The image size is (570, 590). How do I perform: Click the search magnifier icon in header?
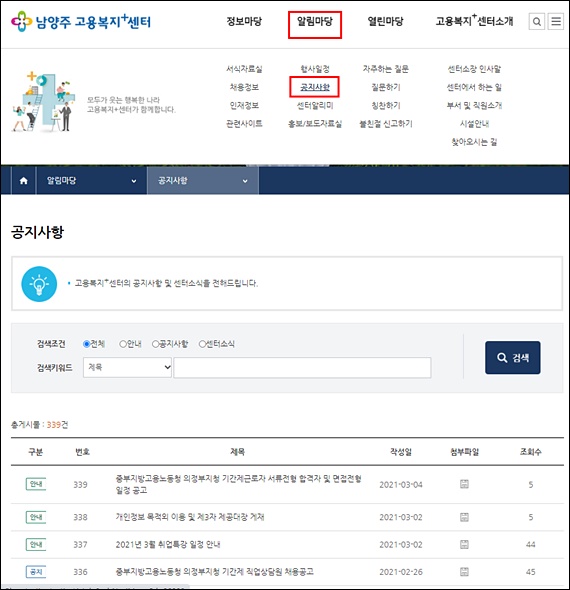pyautogui.click(x=537, y=21)
